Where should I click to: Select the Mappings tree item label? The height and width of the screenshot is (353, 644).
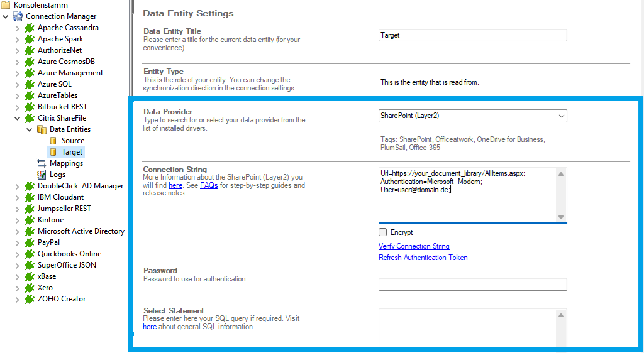(x=67, y=163)
